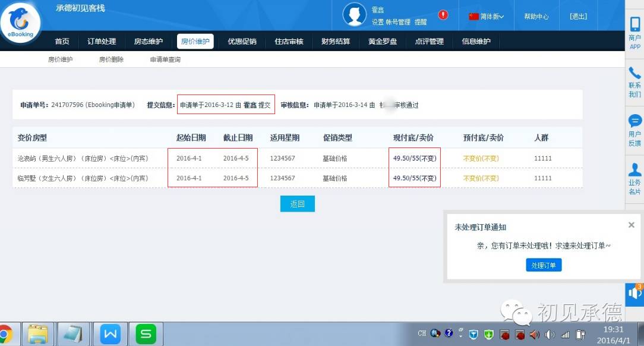
Task: Click the 变价房型 column header
Action: [32, 138]
